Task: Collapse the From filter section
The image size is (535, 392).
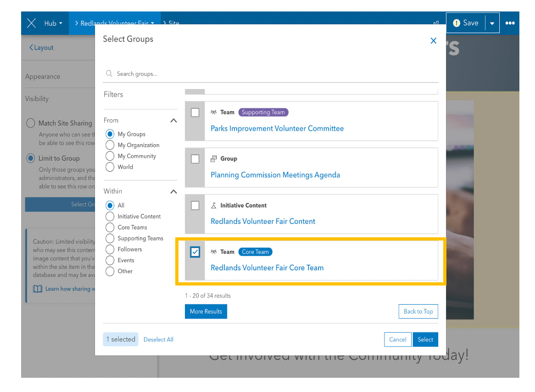Action: [173, 120]
